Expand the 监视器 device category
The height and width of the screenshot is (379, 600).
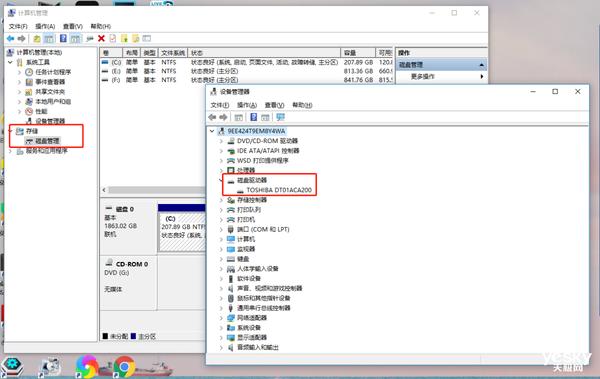tap(221, 249)
